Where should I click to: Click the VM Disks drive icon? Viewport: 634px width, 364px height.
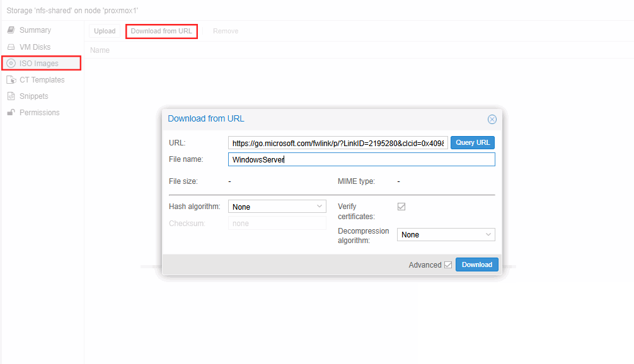tap(11, 47)
